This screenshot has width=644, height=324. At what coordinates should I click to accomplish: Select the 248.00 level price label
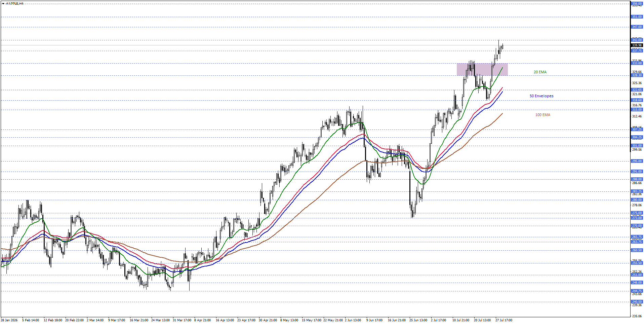[x=637, y=283]
